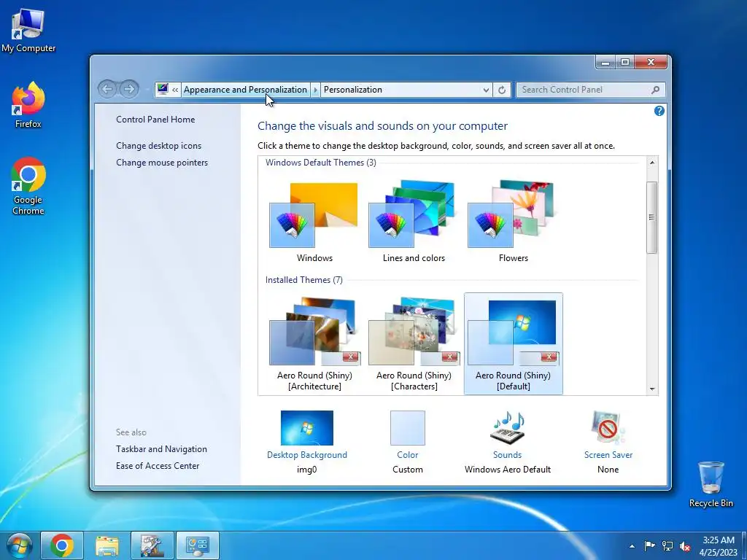Select Aero Round (Shiny) [Architecture] theme

314,344
